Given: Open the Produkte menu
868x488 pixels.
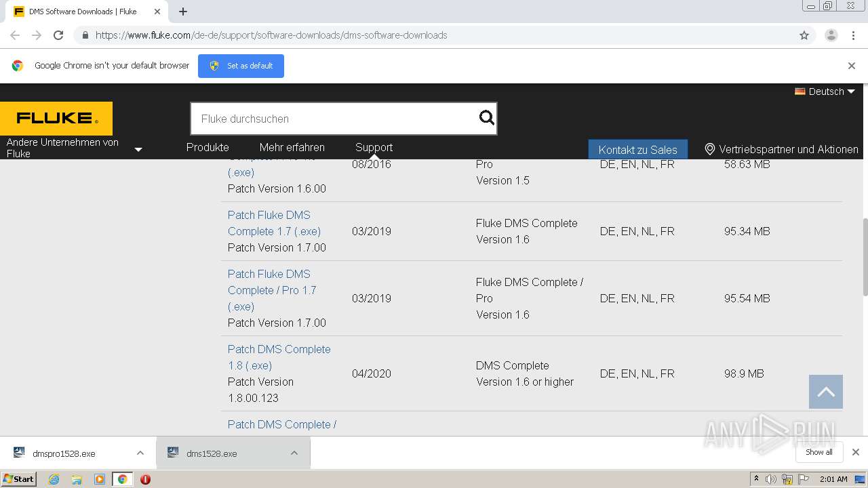Looking at the screenshot, I should pos(208,147).
